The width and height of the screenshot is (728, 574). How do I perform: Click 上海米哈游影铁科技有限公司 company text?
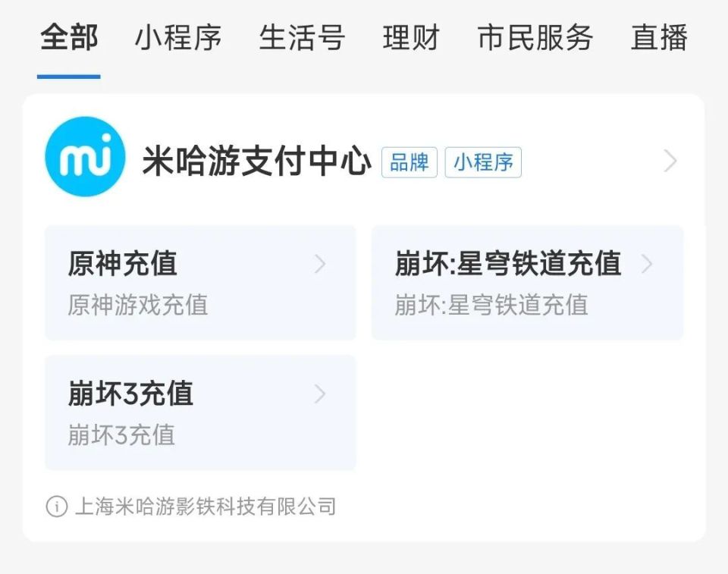(206, 507)
